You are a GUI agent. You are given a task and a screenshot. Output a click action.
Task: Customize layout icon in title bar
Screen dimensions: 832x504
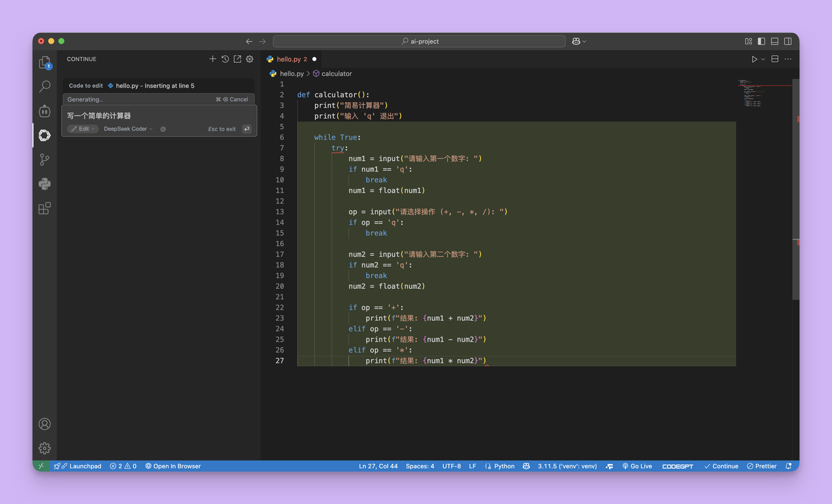click(748, 42)
